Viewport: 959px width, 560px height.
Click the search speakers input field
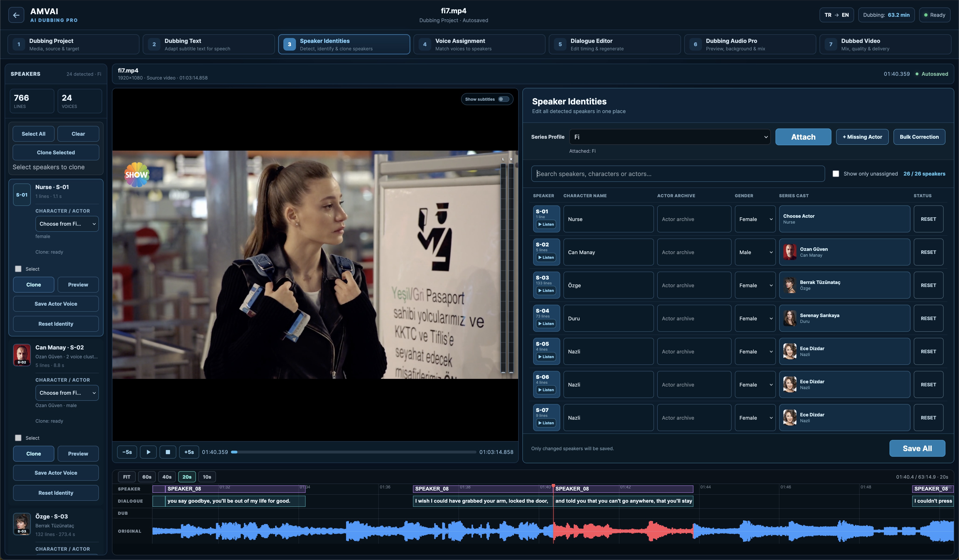pyautogui.click(x=678, y=174)
